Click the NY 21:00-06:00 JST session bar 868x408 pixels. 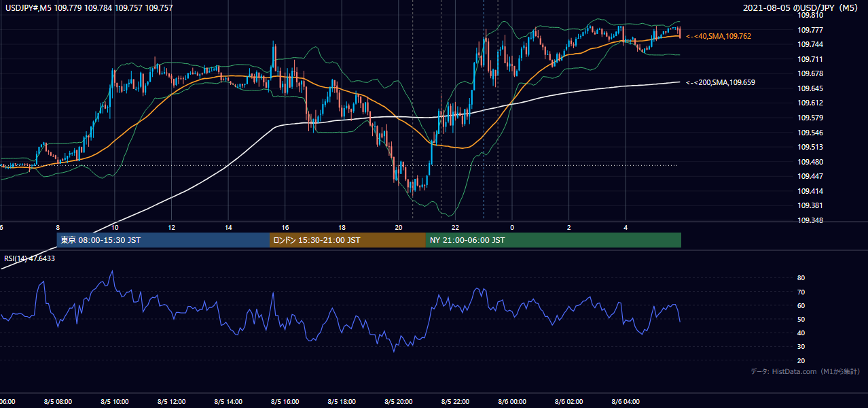tap(554, 240)
